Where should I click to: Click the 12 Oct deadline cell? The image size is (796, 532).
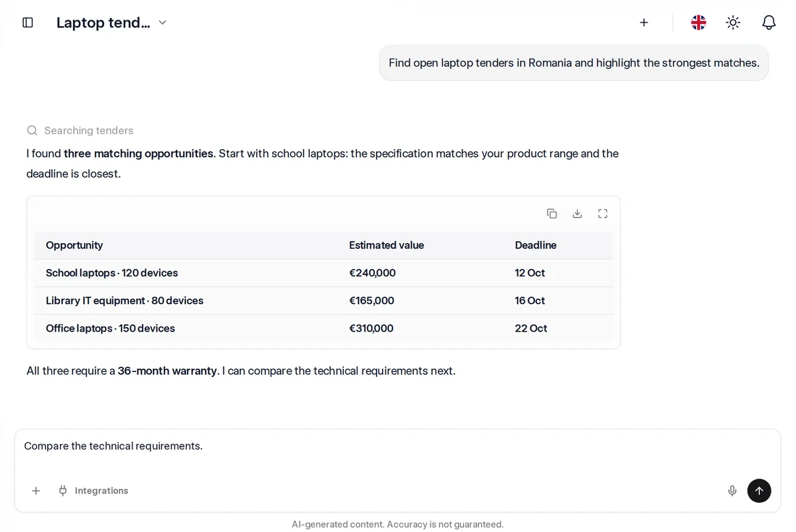(530, 273)
